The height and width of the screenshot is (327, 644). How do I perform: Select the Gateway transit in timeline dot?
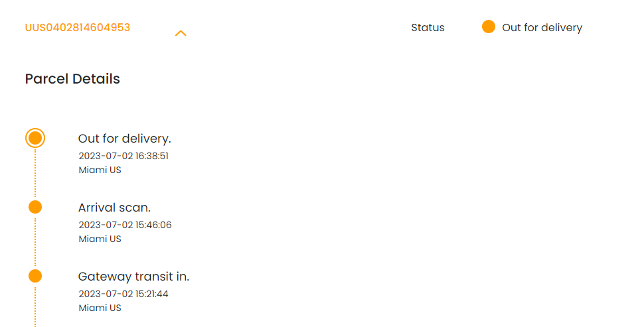[x=35, y=276]
